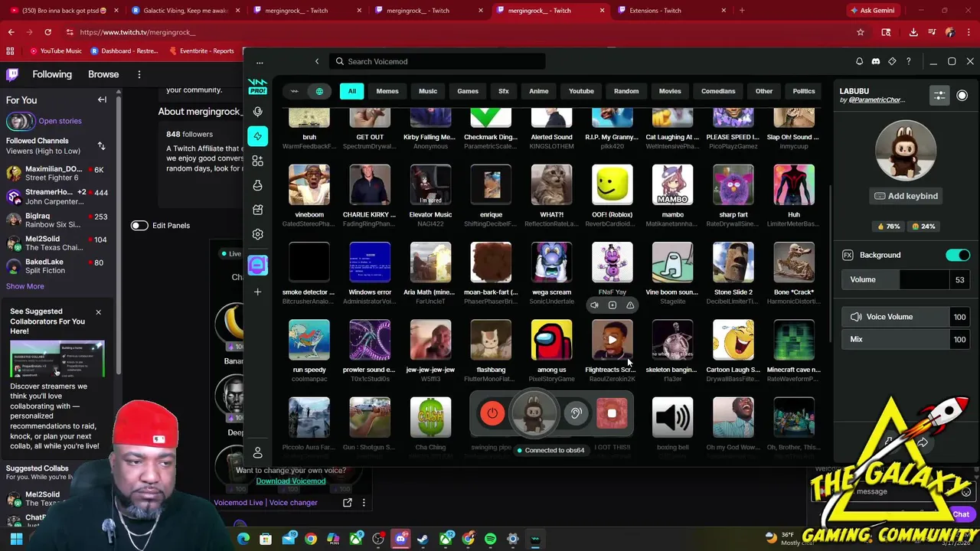Screen dimensions: 980x551
Task: Click the Search Voicemod field
Action: [438, 61]
